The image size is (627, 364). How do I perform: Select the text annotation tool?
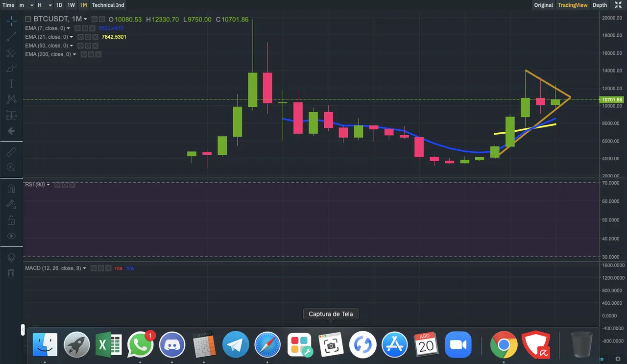[x=11, y=84]
